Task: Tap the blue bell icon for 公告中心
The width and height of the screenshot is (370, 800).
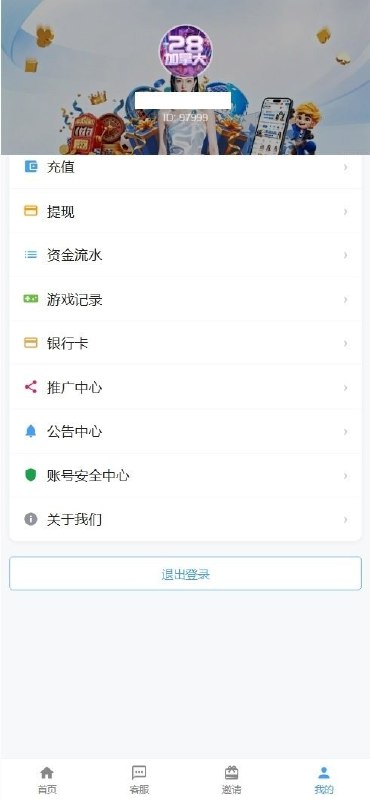Action: 31,431
